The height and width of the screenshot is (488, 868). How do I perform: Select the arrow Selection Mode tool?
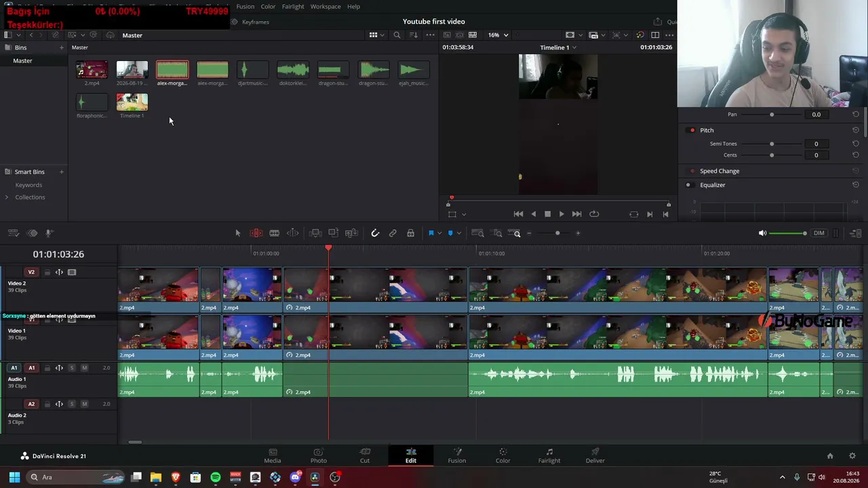point(238,233)
